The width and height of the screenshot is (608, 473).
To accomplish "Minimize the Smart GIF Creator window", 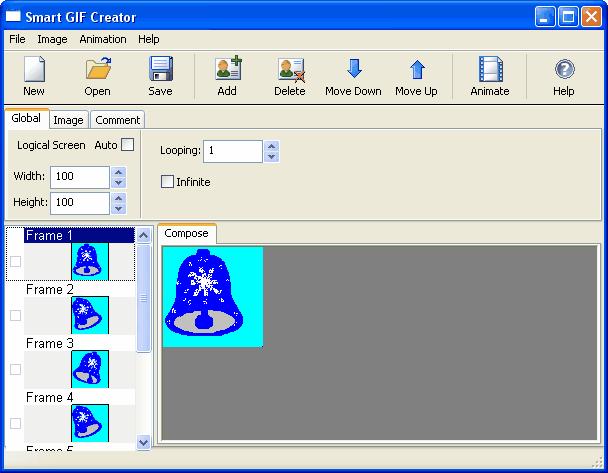I will 544,17.
